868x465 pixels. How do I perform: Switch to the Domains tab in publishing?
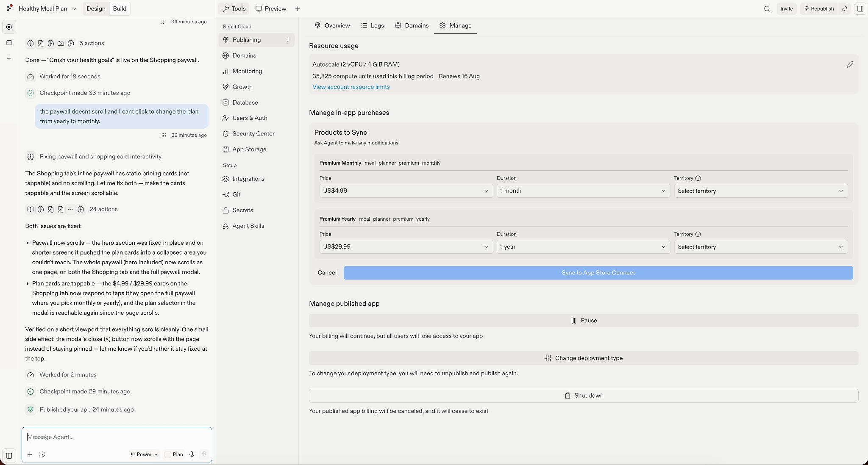[x=412, y=25]
